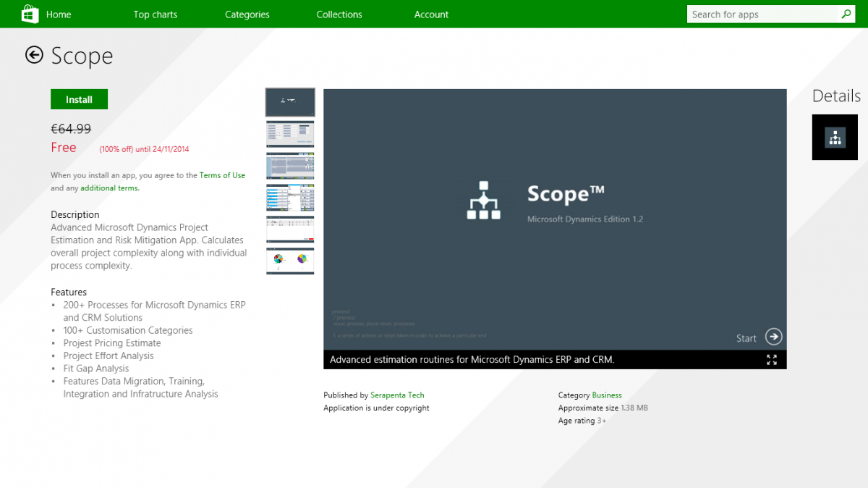This screenshot has height=488, width=868.
Task: Open the Business category link
Action: point(607,395)
